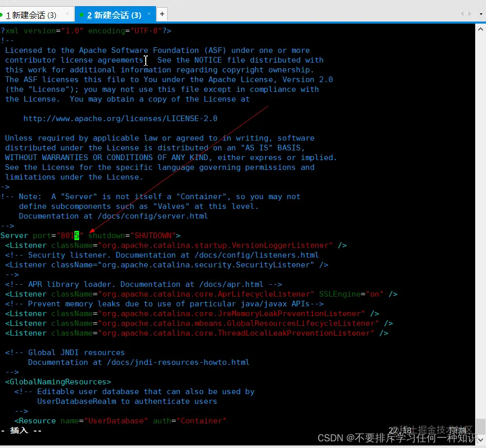Click on GlobalResourcesLifecycleListener text
The image size is (486, 448).
tap(301, 323)
